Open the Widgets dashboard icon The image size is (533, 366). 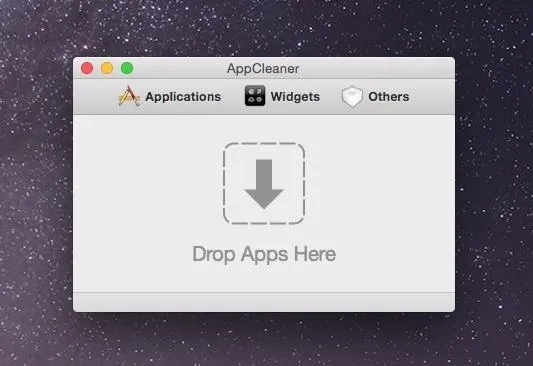(x=255, y=96)
